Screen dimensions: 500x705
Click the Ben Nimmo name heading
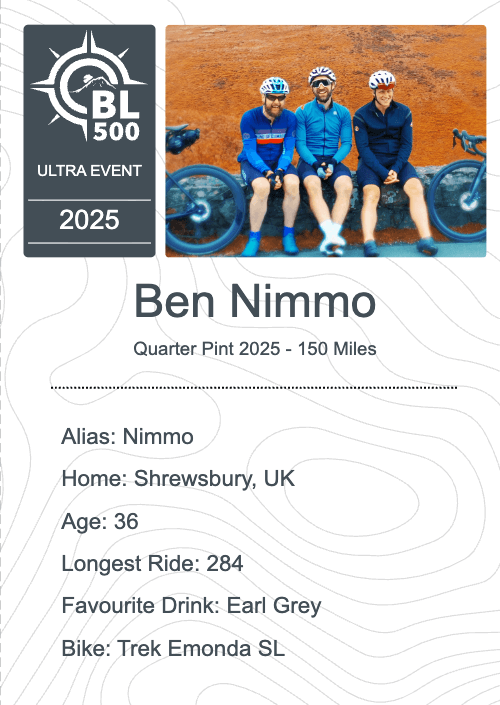[254, 301]
